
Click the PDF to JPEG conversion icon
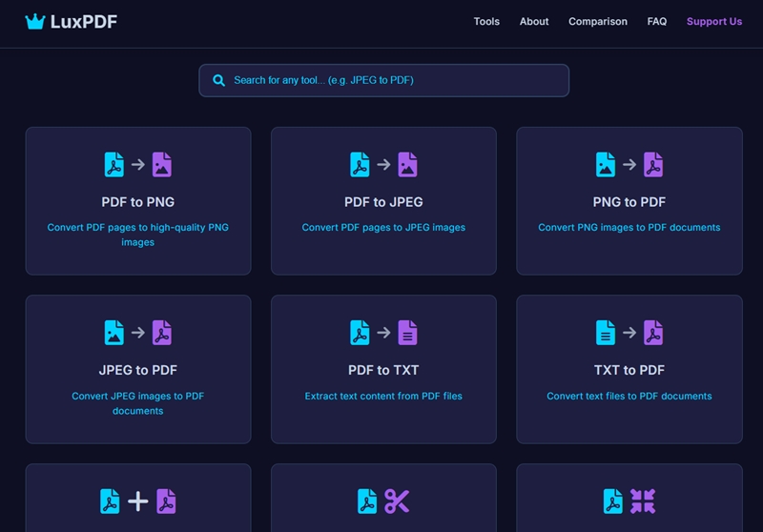point(383,164)
